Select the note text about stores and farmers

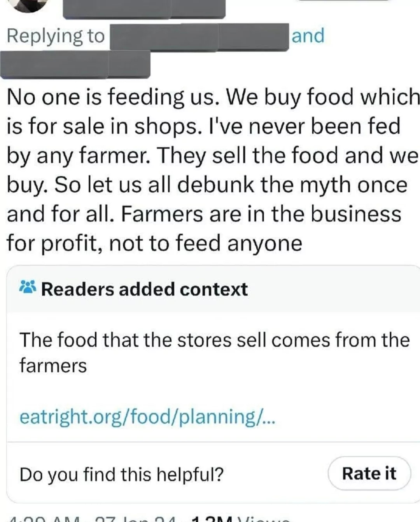[214, 352]
